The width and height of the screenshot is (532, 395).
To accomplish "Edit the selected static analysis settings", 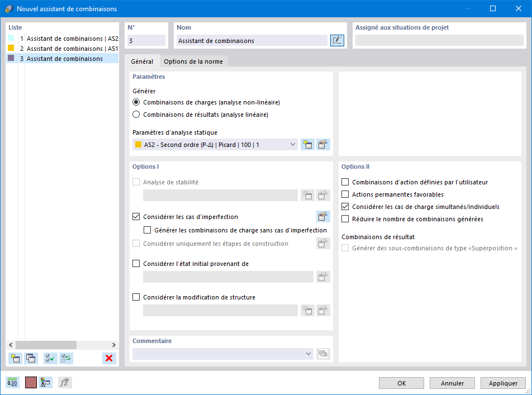I will click(323, 144).
